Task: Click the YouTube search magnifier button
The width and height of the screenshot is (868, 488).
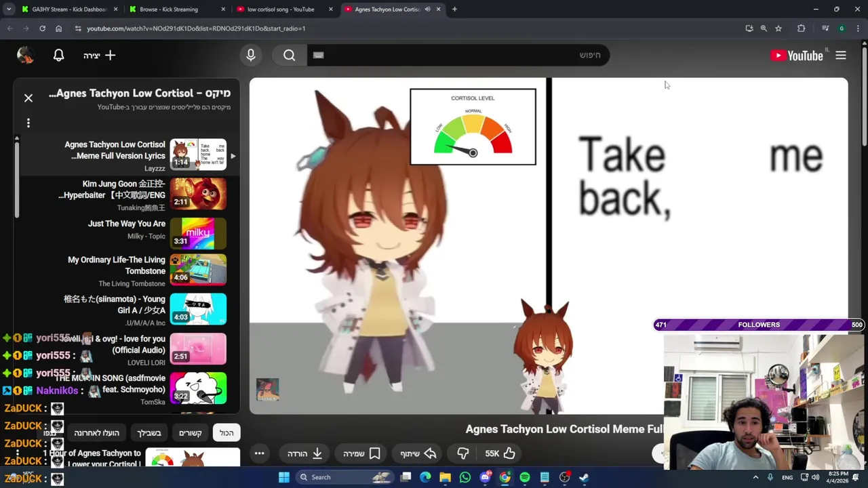Action: [290, 56]
